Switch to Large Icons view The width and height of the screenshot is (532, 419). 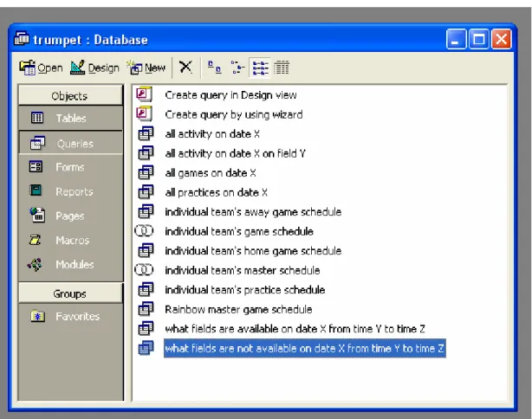coord(214,68)
